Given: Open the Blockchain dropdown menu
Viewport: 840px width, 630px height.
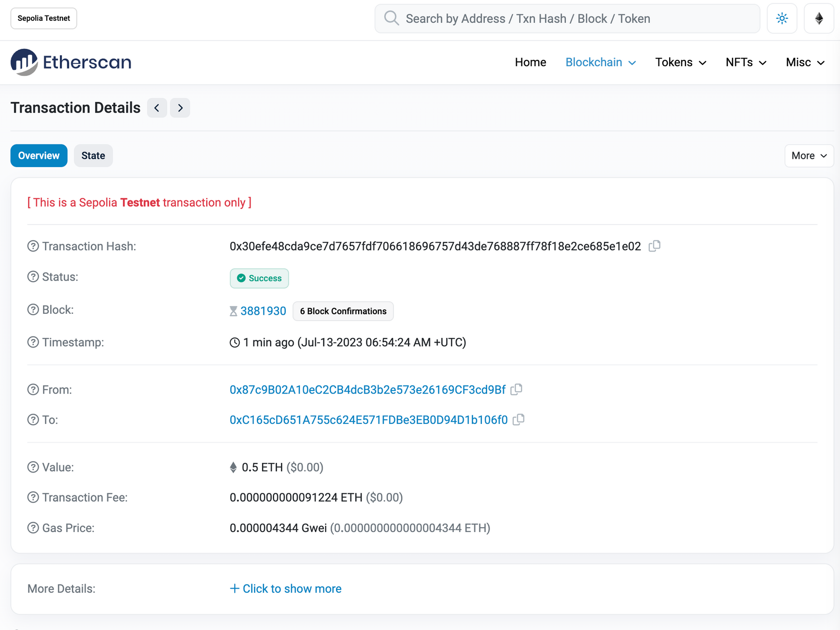Looking at the screenshot, I should point(601,62).
